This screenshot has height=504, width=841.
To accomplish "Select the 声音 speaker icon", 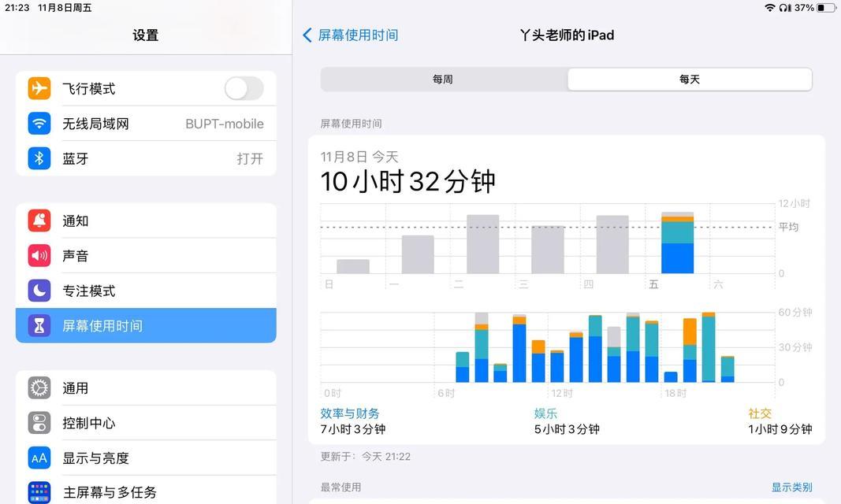I will (39, 256).
